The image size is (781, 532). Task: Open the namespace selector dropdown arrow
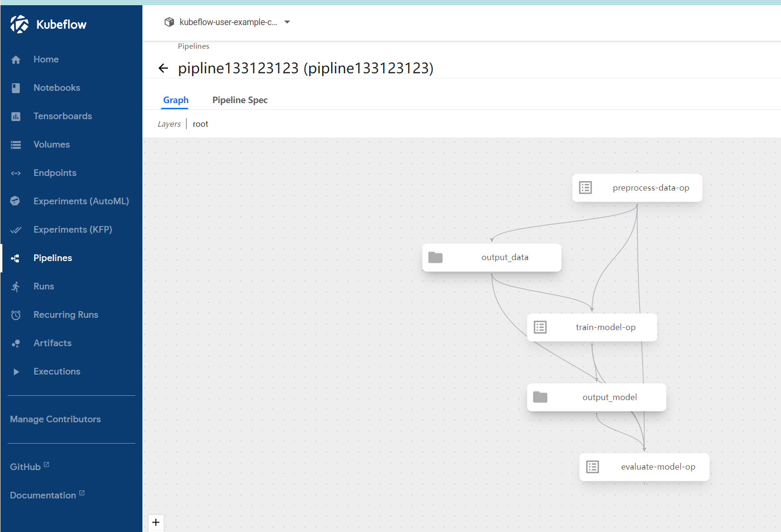(287, 22)
